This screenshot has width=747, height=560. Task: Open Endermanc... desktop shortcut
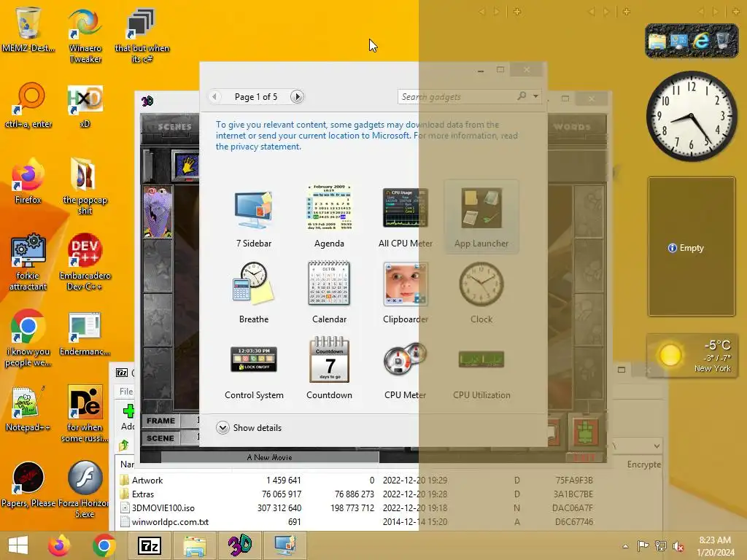point(85,333)
